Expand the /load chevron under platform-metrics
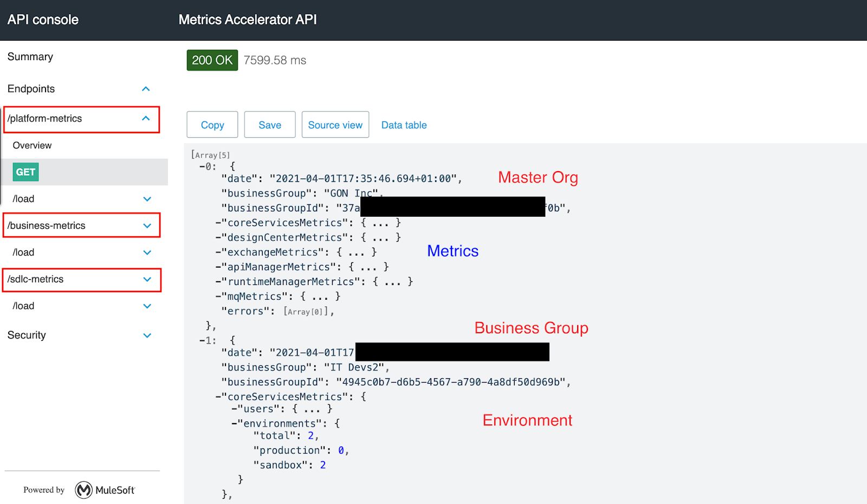 tap(147, 199)
